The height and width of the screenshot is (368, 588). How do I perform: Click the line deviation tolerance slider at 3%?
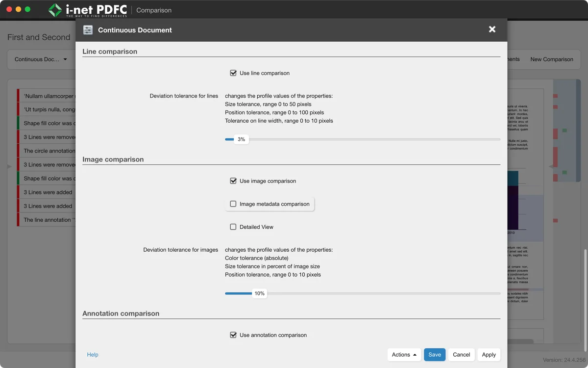click(241, 139)
